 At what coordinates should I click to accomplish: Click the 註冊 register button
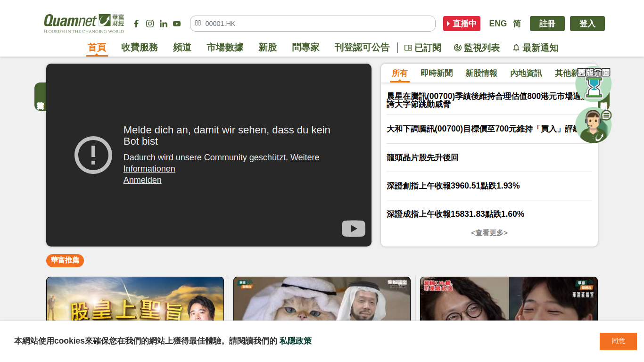pos(547,24)
